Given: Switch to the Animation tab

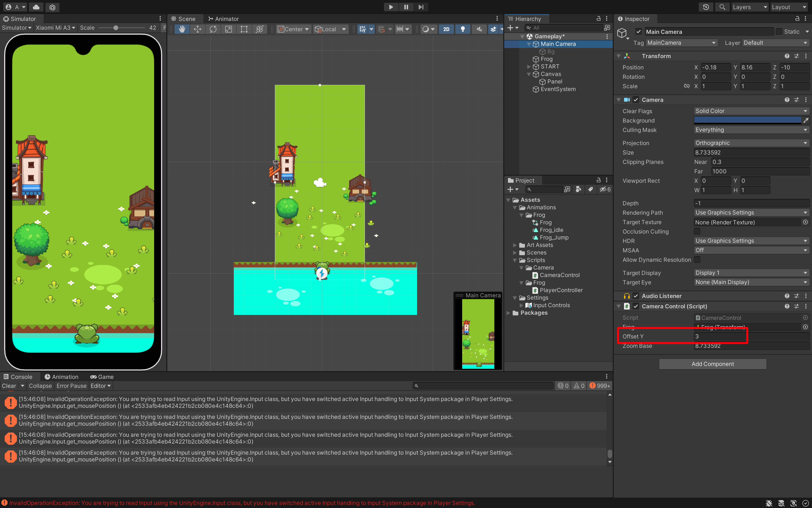Looking at the screenshot, I should 61,377.
